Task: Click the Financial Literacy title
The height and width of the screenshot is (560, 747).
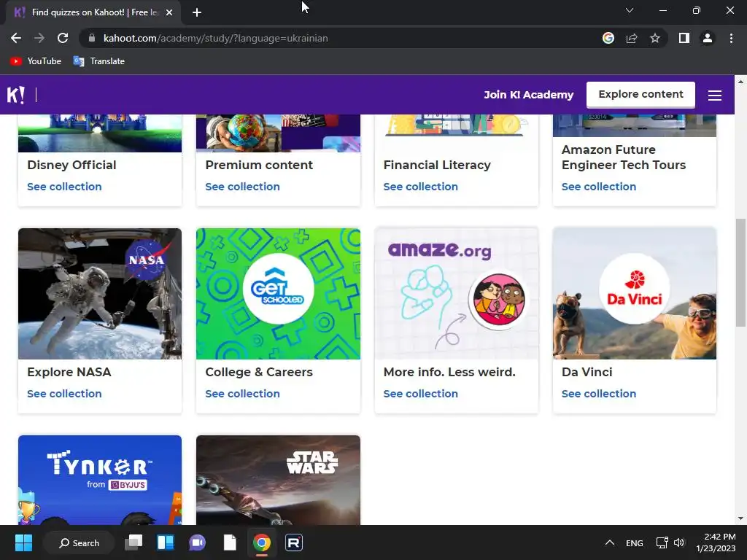Action: 438,166
